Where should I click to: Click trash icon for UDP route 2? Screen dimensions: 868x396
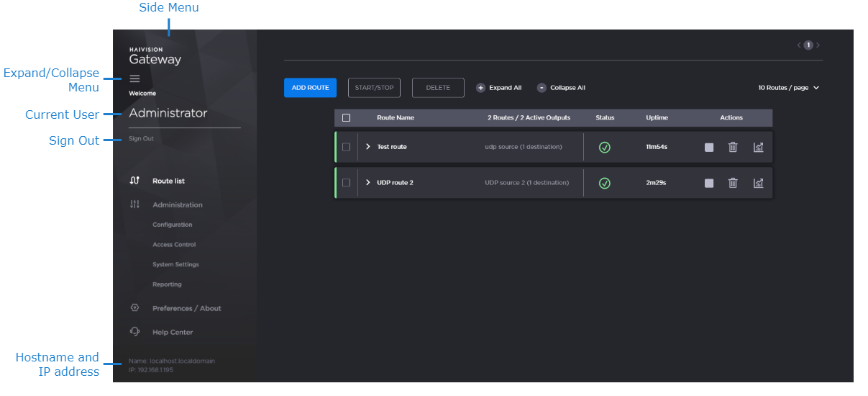pyautogui.click(x=733, y=183)
